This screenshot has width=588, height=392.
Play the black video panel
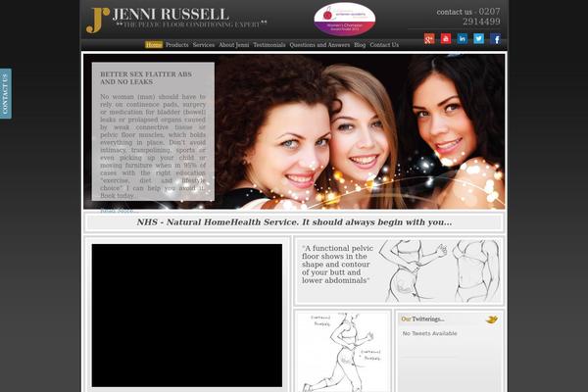(187, 316)
